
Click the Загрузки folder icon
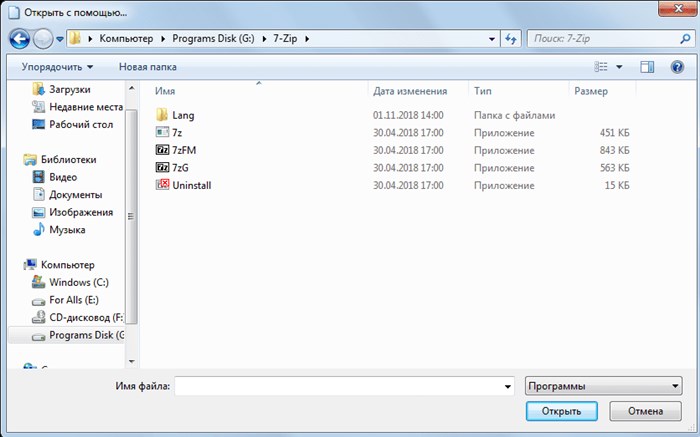[39, 89]
